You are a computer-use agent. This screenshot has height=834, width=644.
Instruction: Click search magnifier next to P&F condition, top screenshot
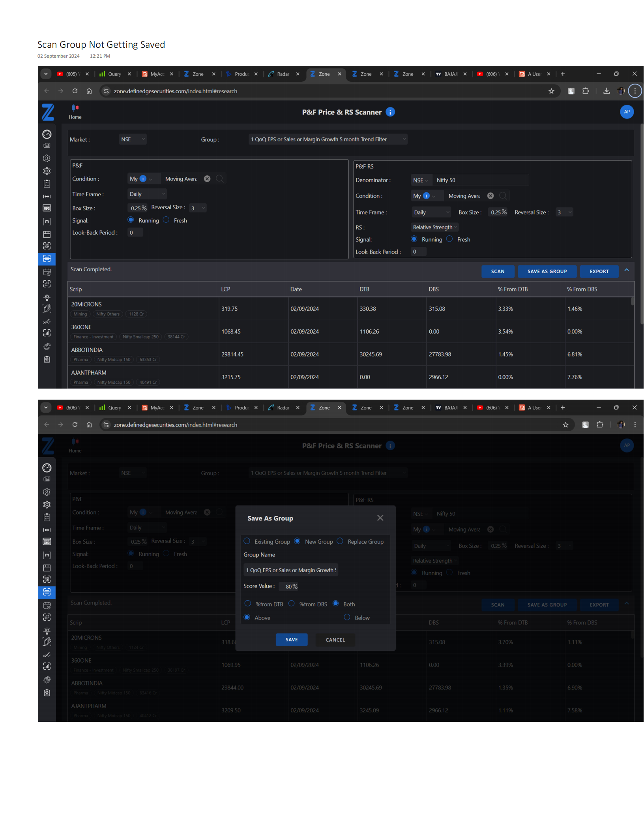[220, 179]
